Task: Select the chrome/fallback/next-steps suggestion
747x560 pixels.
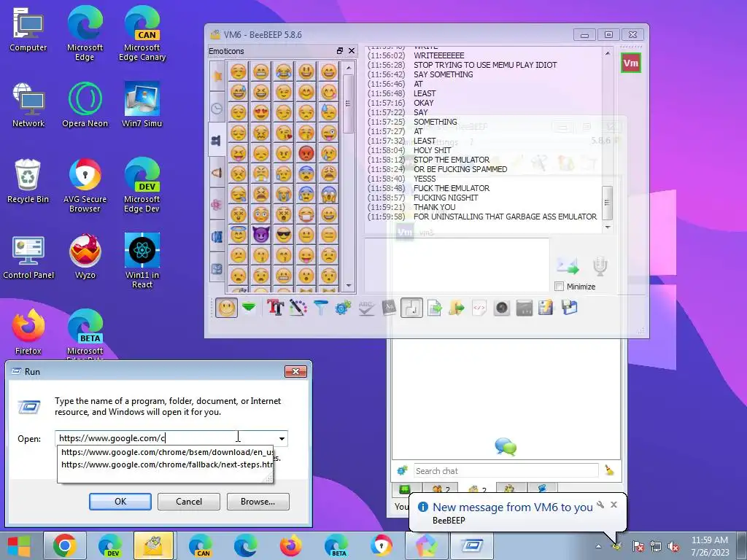Action: (x=167, y=464)
